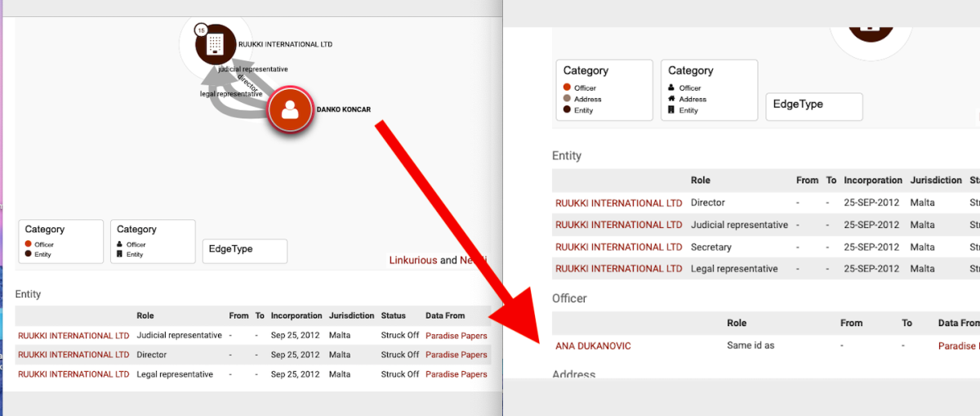980x416 pixels.
Task: Click 'Role' column header in left Entity table
Action: [145, 315]
